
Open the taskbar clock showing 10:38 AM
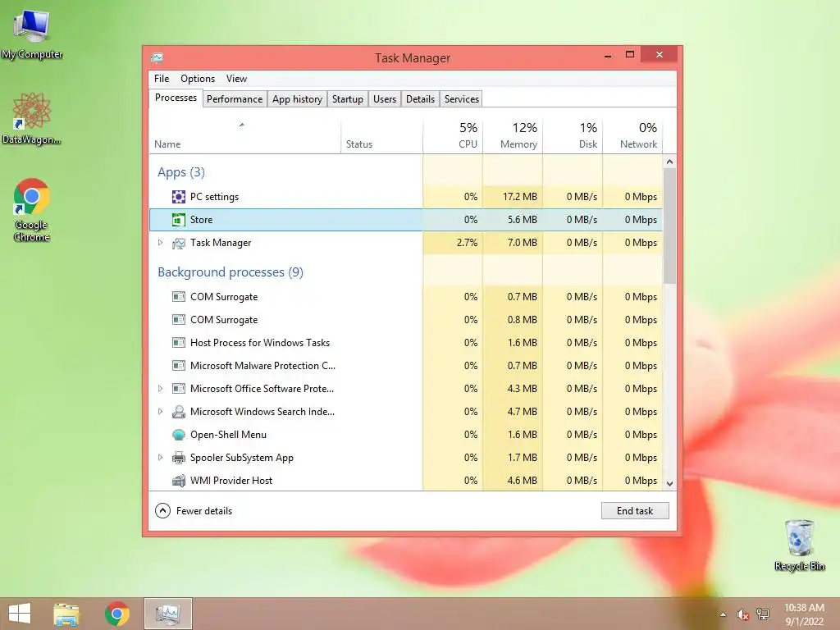(x=804, y=614)
